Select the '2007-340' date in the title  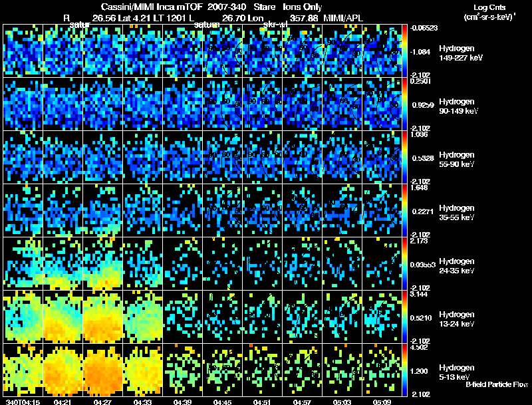pyautogui.click(x=227, y=7)
